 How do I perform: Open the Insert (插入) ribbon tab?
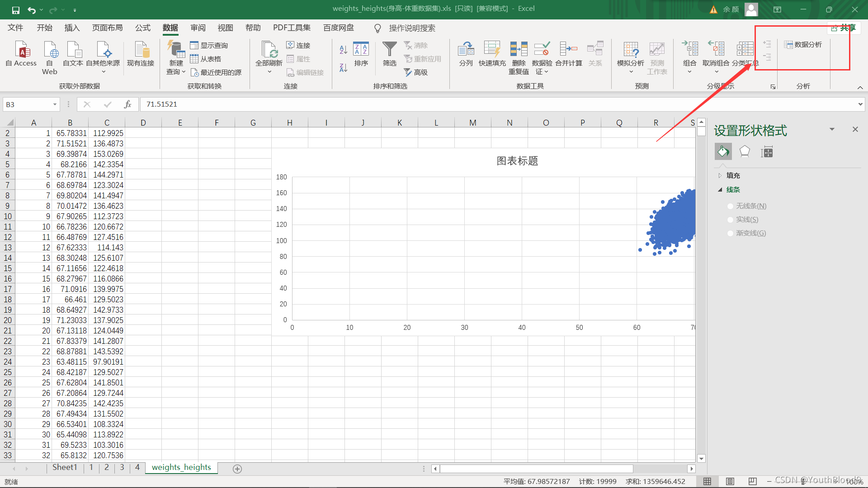click(72, 28)
